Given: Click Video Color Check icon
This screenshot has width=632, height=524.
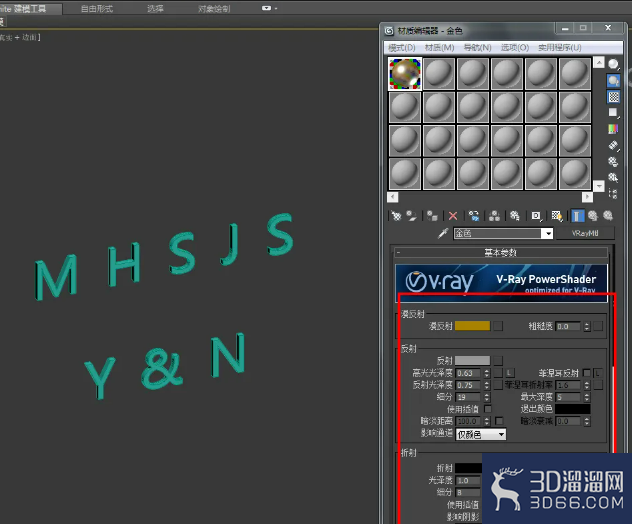Looking at the screenshot, I should pos(613,129).
